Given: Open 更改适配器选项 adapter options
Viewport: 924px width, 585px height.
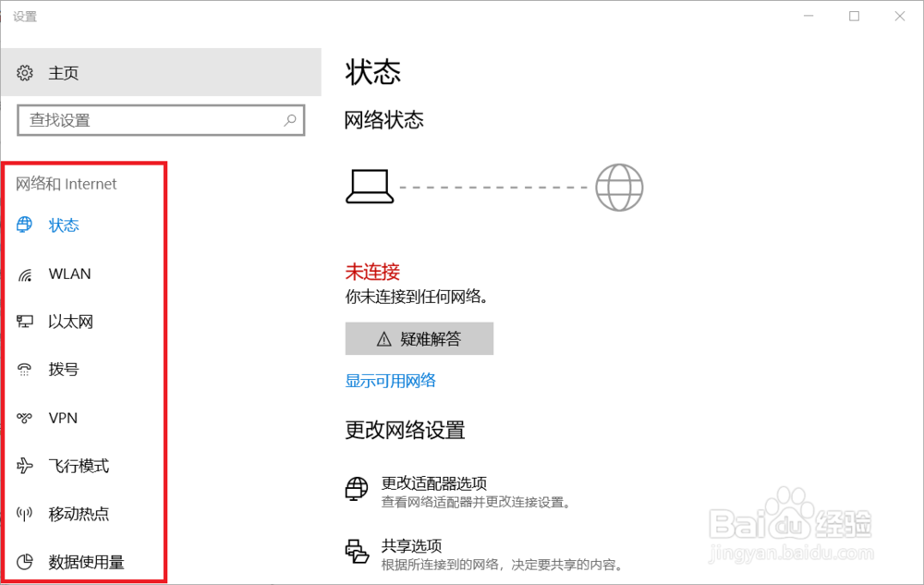Looking at the screenshot, I should point(435,483).
